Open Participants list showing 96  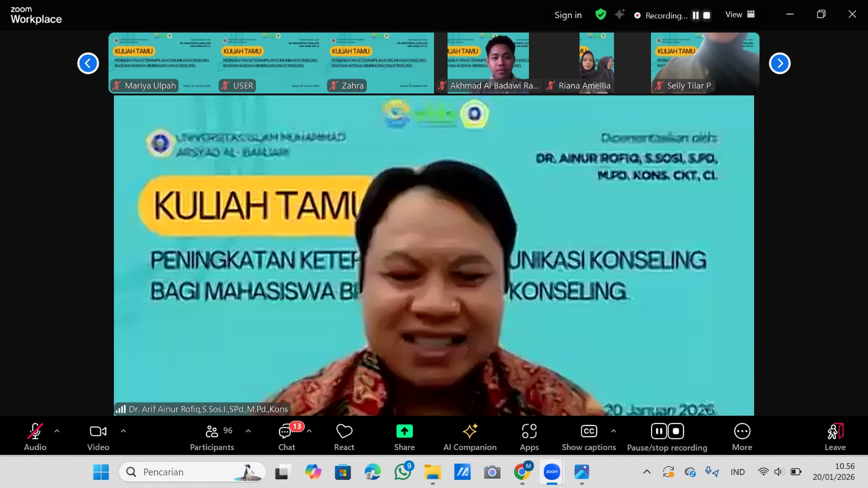(212, 432)
